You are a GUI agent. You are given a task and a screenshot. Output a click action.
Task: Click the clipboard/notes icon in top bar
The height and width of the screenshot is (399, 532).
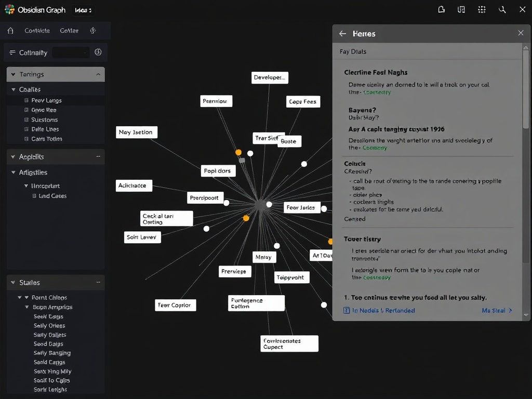point(461,9)
